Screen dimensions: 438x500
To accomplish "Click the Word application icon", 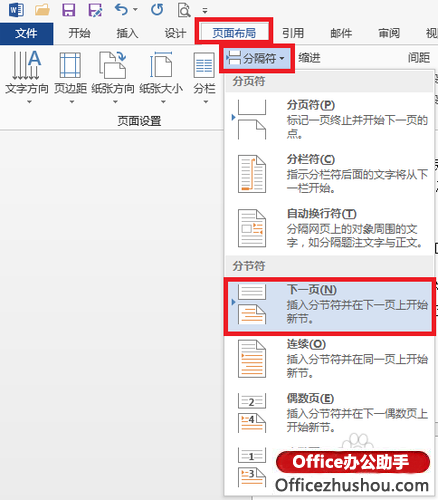I will pos(16,10).
